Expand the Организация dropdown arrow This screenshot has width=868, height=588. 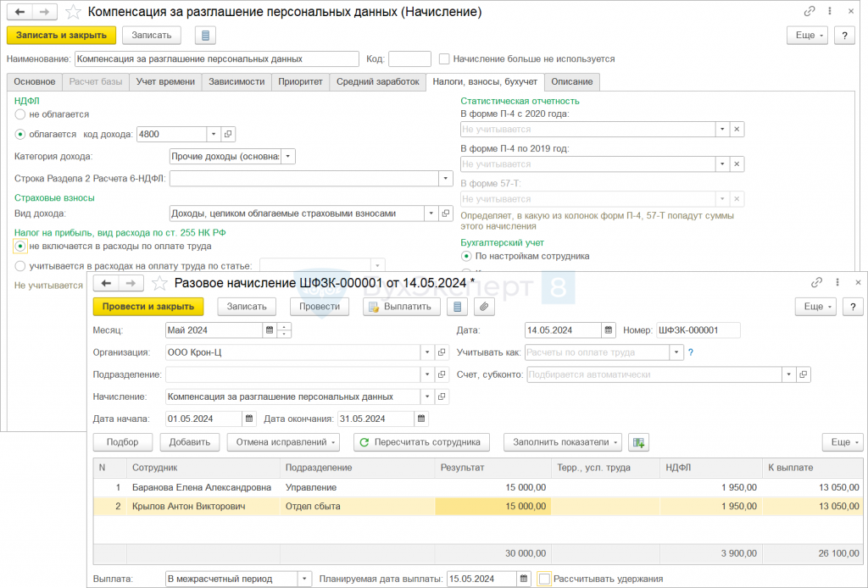(x=426, y=352)
